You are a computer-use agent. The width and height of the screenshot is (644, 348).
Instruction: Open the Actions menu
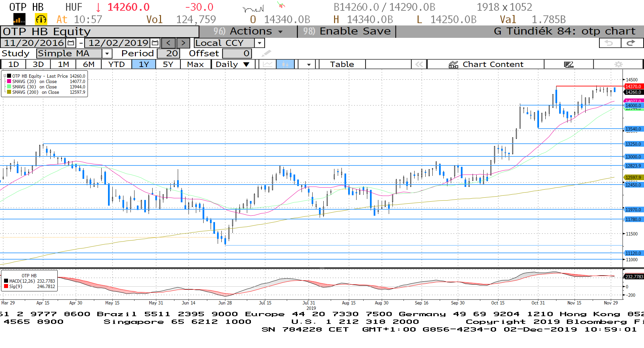click(248, 31)
